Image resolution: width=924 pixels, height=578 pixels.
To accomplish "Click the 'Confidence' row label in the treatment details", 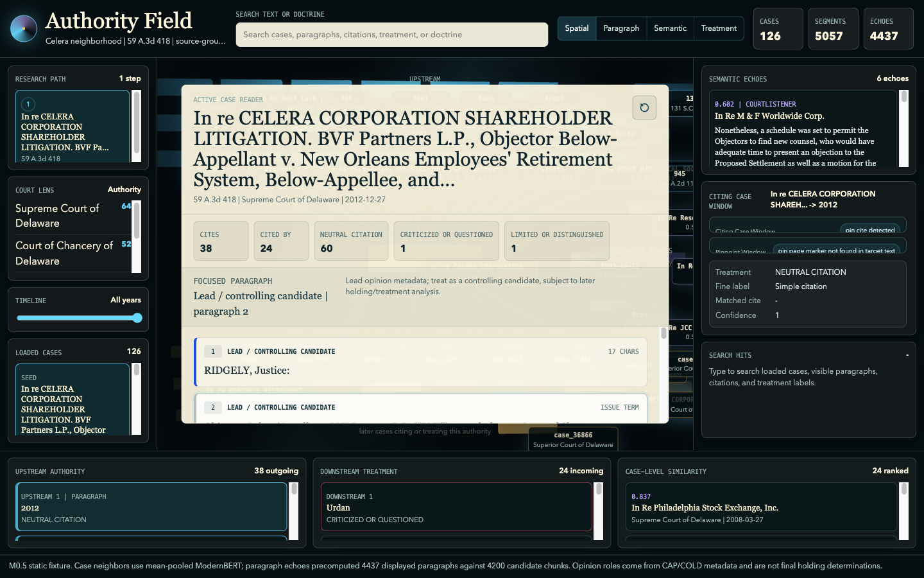I will [735, 315].
